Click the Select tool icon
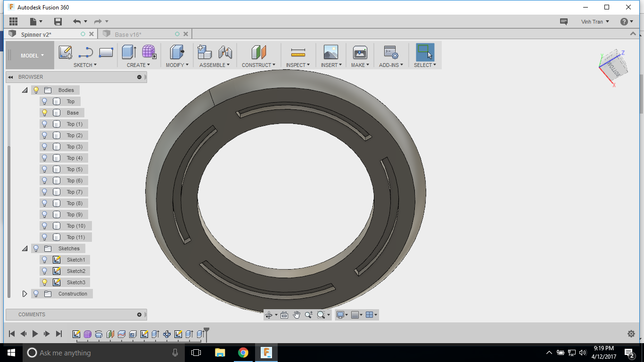This screenshot has height=362, width=644. 425,52
